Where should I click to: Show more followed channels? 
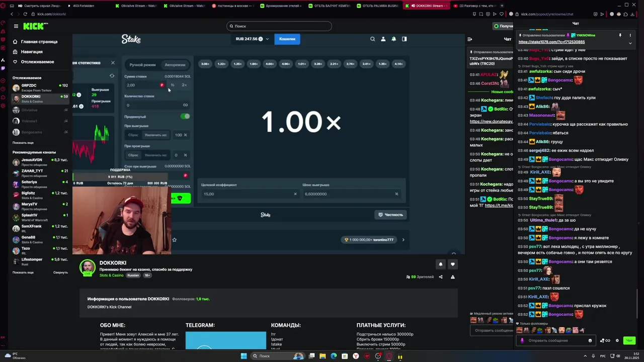pyautogui.click(x=23, y=143)
